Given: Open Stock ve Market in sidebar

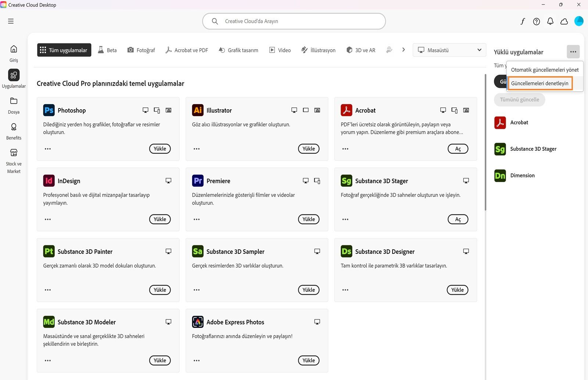Looking at the screenshot, I should [14, 160].
